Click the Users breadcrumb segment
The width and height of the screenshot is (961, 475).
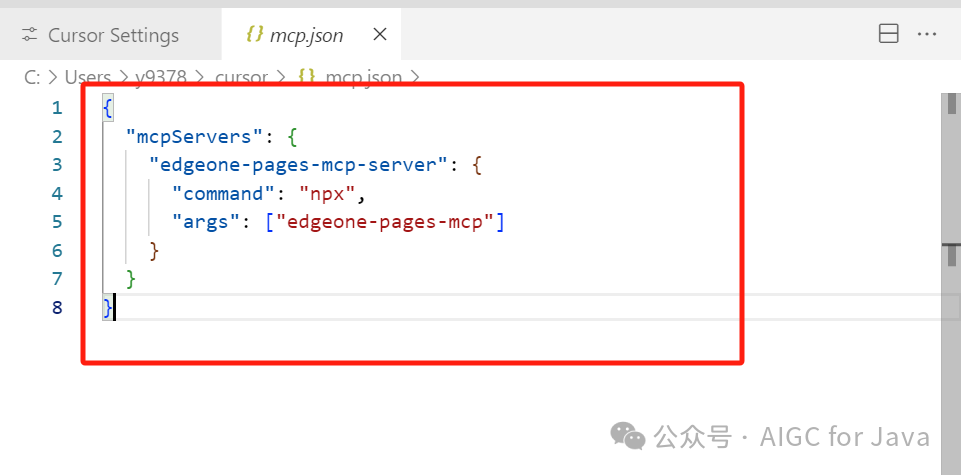[88, 78]
